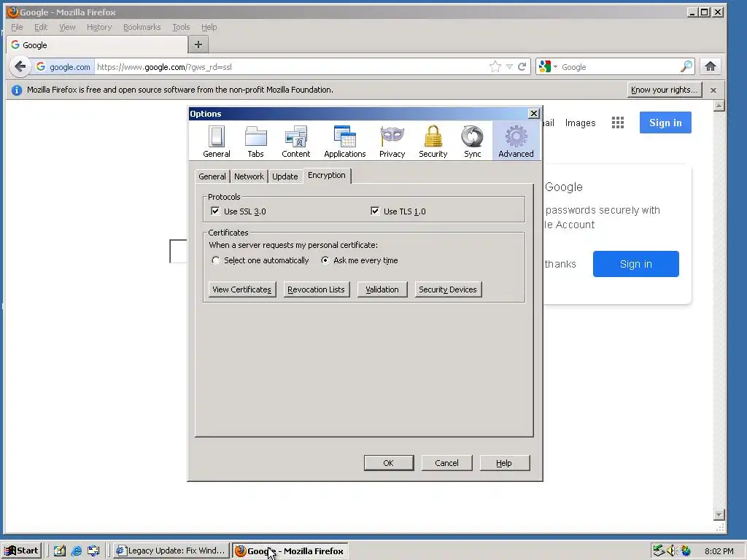Click the back arrow in Firefox
Image resolution: width=747 pixels, height=560 pixels.
pos(20,66)
